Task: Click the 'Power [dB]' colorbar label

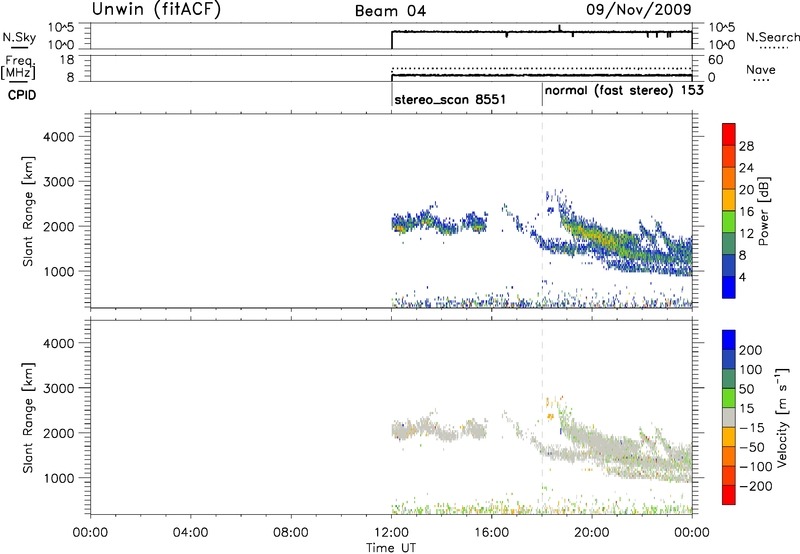Action: point(764,211)
